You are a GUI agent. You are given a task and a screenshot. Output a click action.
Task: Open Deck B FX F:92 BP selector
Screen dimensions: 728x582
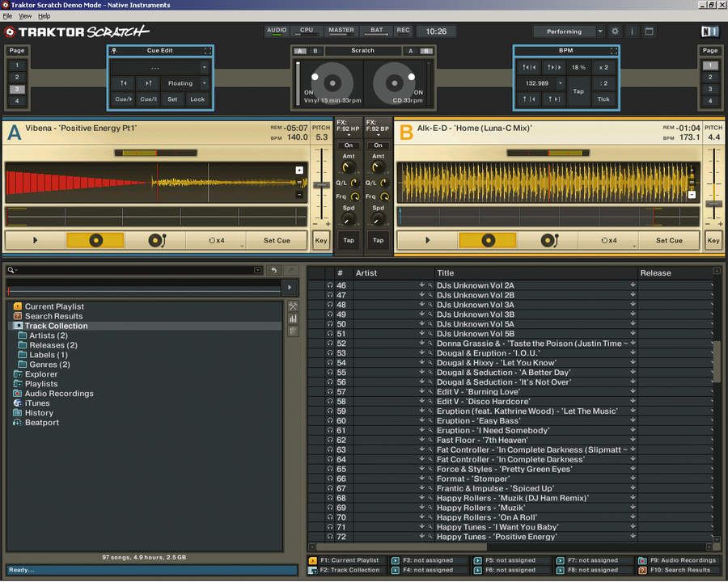point(378,127)
